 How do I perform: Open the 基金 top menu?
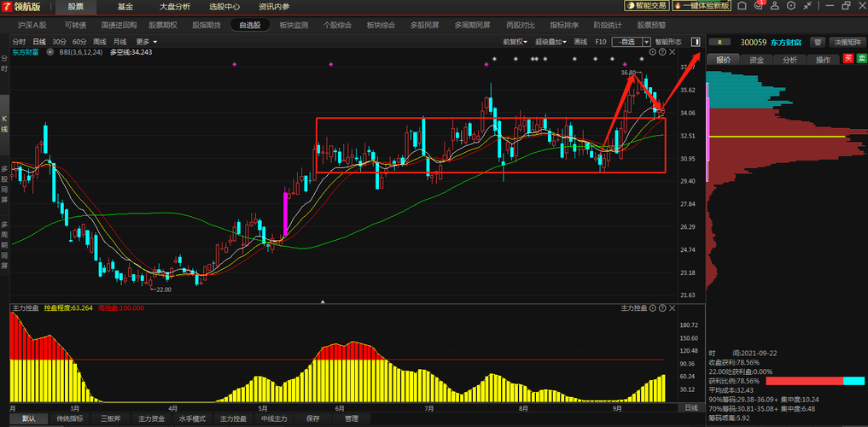[125, 7]
